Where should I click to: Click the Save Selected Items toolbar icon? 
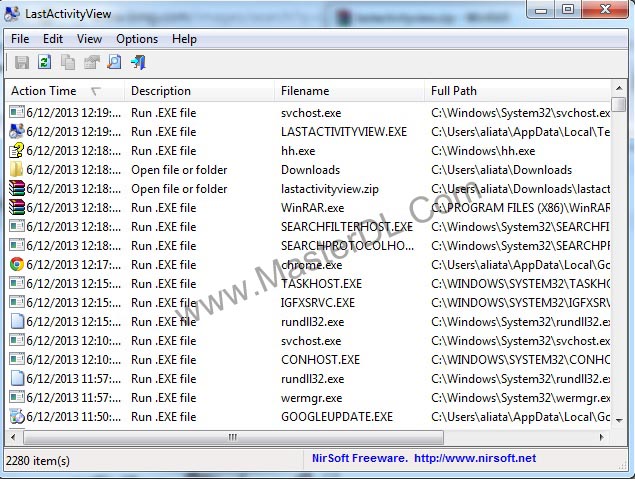[x=22, y=62]
